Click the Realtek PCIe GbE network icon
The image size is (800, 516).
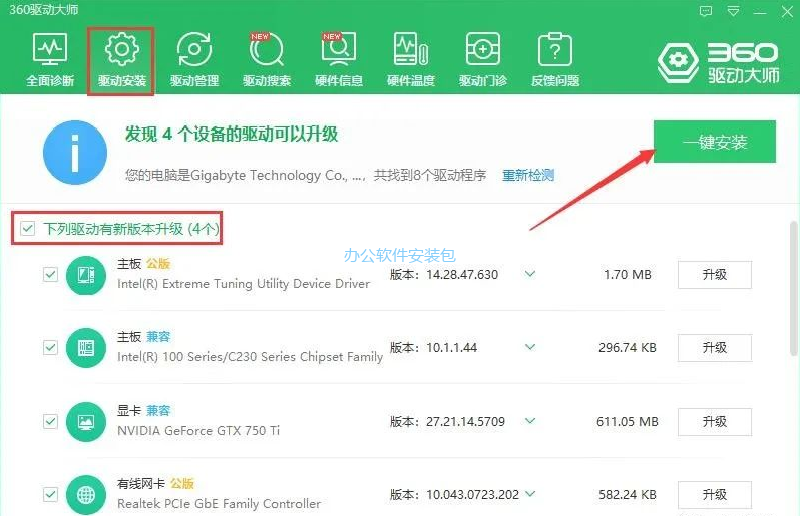(x=86, y=495)
